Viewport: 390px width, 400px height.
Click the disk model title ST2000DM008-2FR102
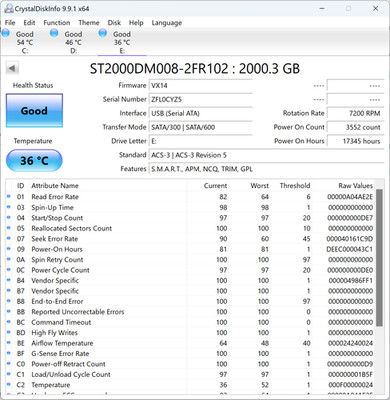point(159,68)
